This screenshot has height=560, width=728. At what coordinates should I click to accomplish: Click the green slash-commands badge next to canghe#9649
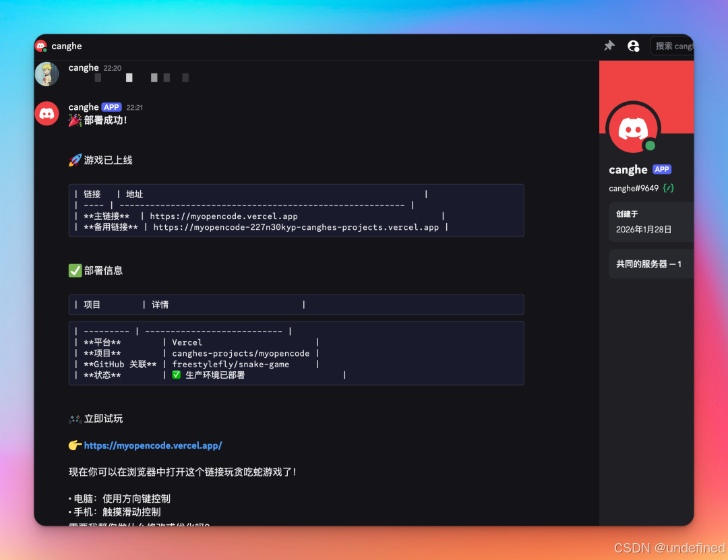667,188
